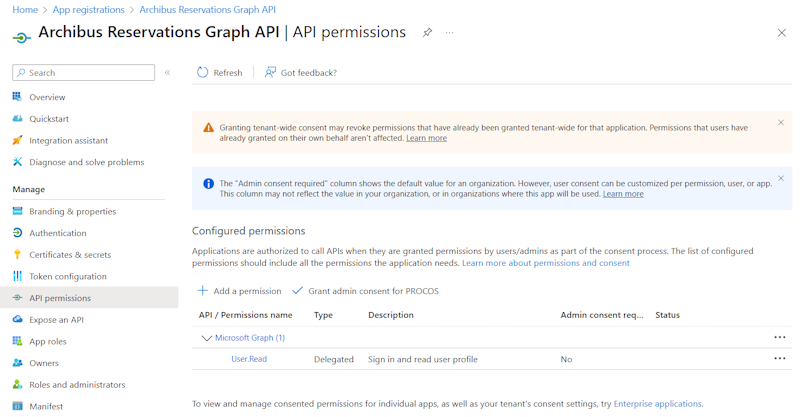Viewport: 800px width, 417px height.
Task: Collapse the Microsoft Graph permissions group
Action: (207, 339)
